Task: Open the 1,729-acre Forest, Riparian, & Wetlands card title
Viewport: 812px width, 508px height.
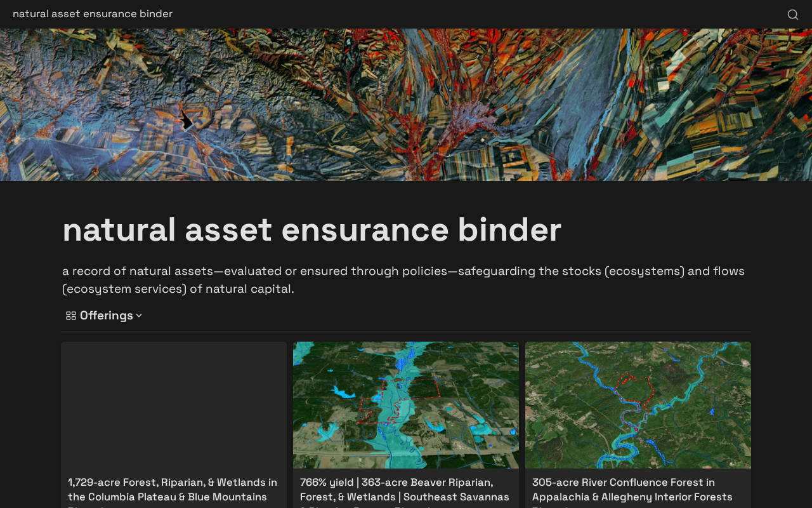Action: point(173,491)
